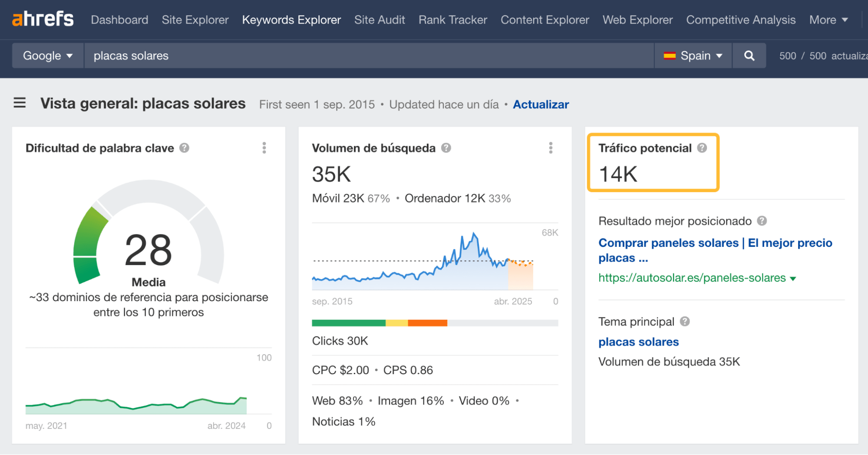Click the Dificultad de palabra clave help icon
The height and width of the screenshot is (455, 868).
184,147
